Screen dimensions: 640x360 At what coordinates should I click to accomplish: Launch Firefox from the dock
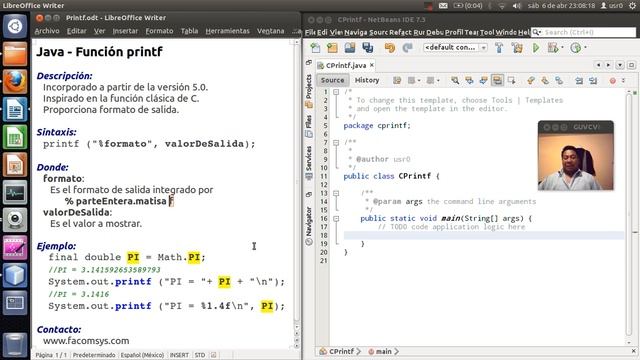point(15,82)
